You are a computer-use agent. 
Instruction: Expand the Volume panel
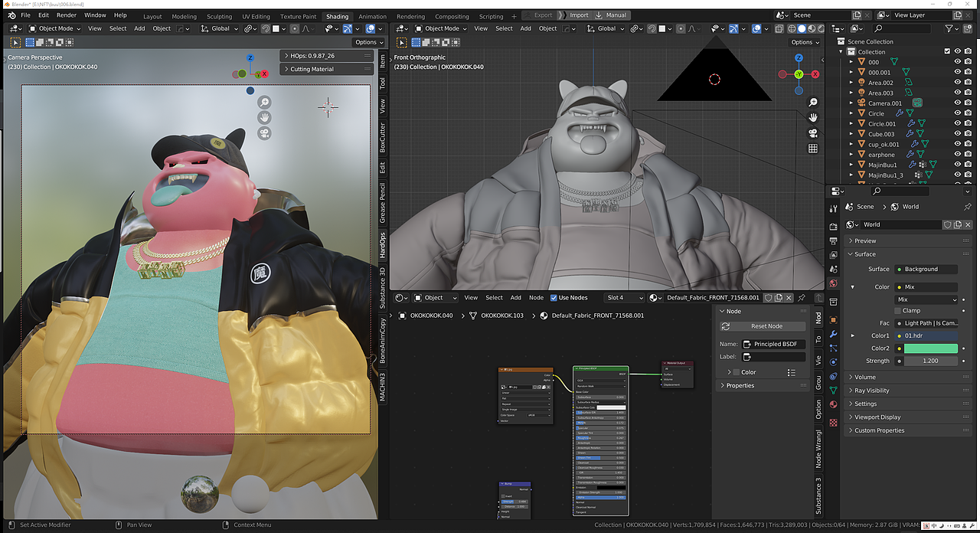tap(906, 377)
